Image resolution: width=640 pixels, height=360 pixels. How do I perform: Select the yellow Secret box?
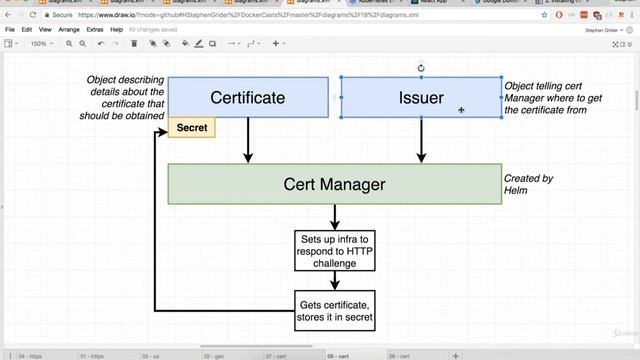(192, 128)
